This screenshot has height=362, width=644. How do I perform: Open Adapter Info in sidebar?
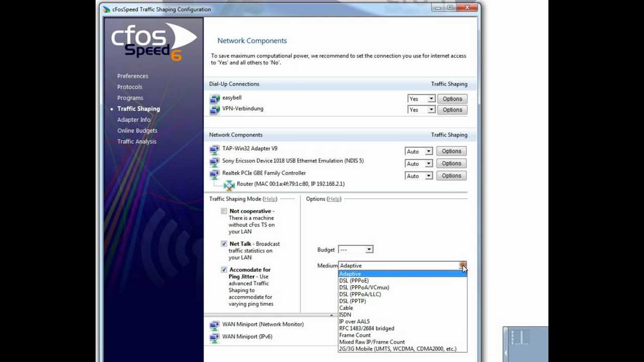coord(134,120)
